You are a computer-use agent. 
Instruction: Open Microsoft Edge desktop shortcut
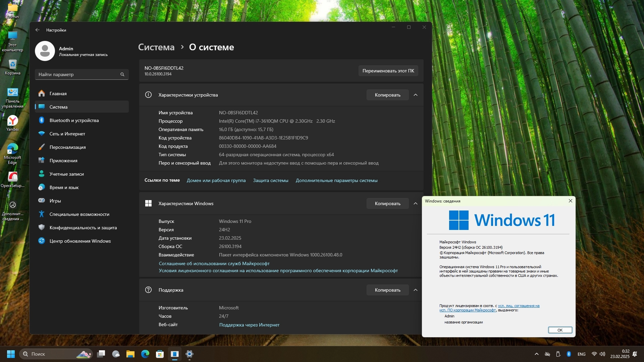[x=12, y=154]
